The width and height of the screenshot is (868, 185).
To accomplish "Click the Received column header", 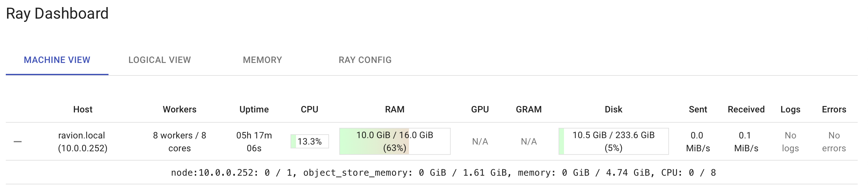I will coord(746,109).
